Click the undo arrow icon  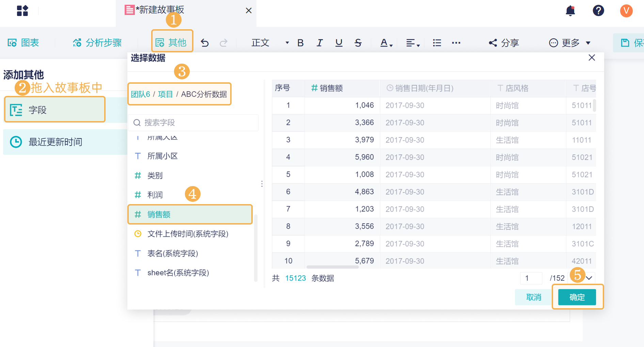[x=205, y=43]
